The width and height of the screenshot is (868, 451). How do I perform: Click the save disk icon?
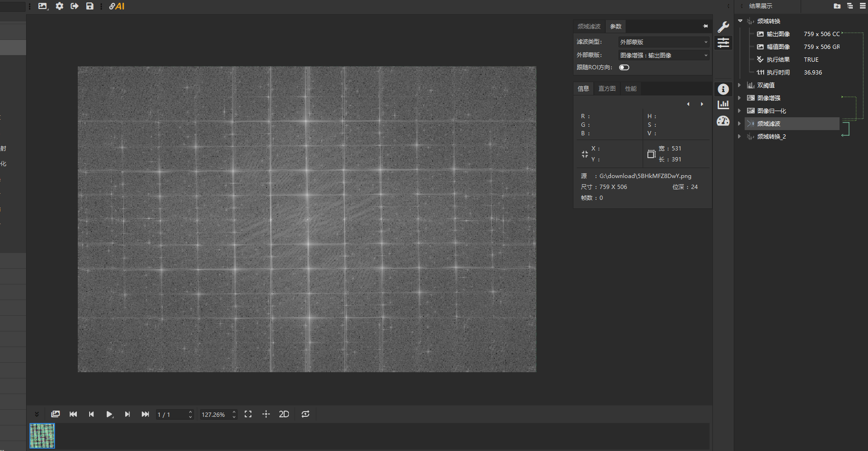(90, 6)
